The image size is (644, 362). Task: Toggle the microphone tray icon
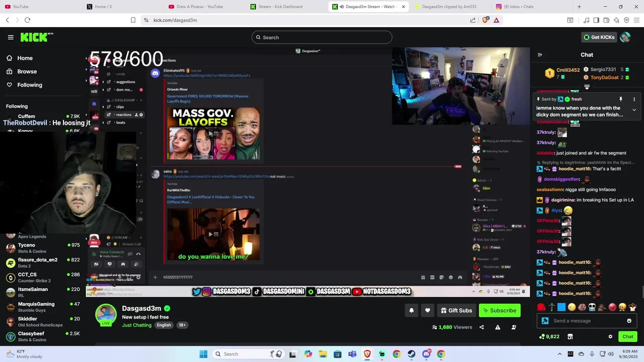[592, 354]
